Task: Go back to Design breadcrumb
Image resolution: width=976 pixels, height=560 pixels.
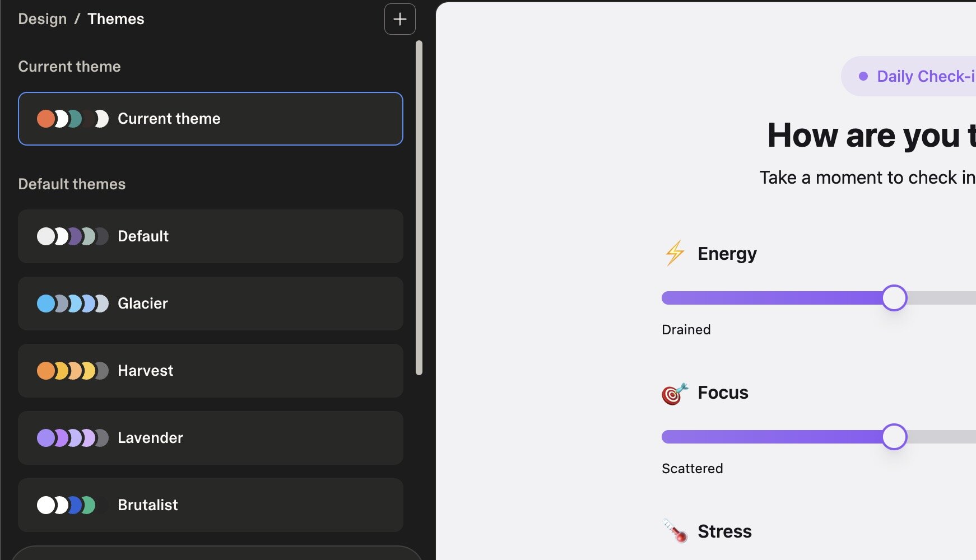Action: [x=43, y=19]
